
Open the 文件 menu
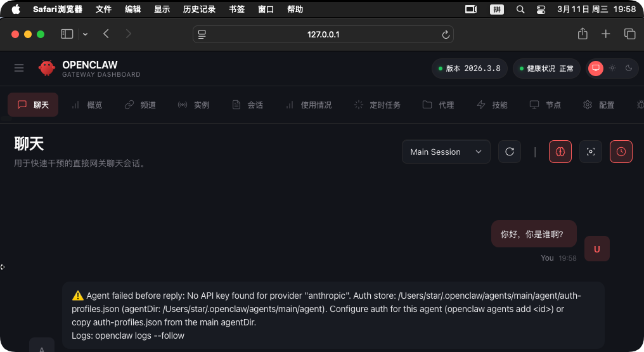pyautogui.click(x=103, y=9)
